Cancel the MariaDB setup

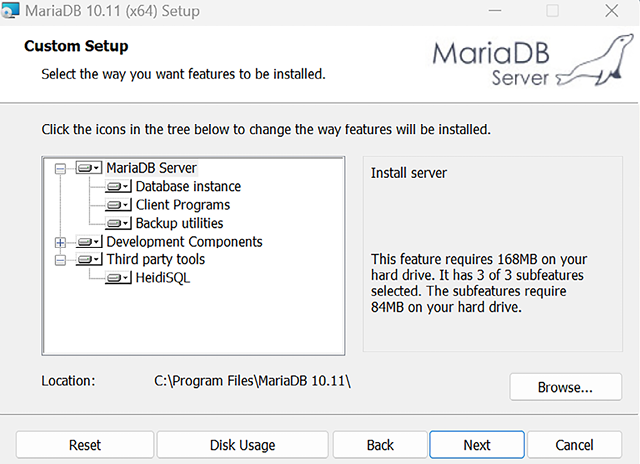pyautogui.click(x=574, y=445)
